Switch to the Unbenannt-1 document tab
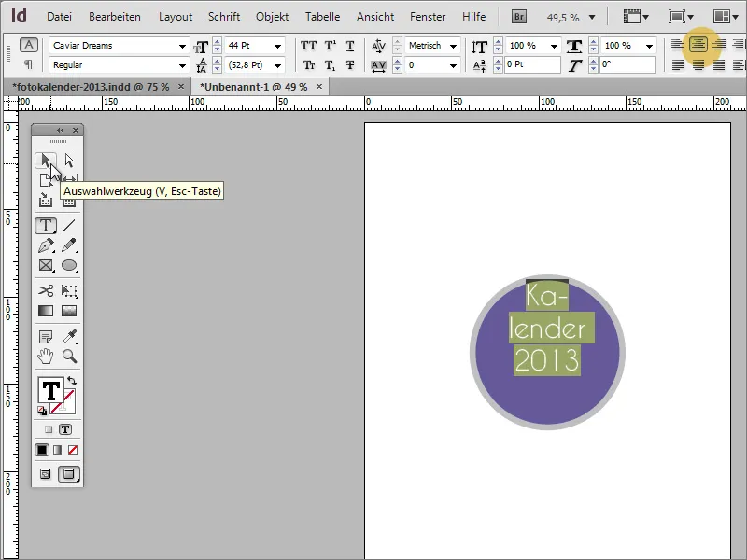 (x=253, y=87)
